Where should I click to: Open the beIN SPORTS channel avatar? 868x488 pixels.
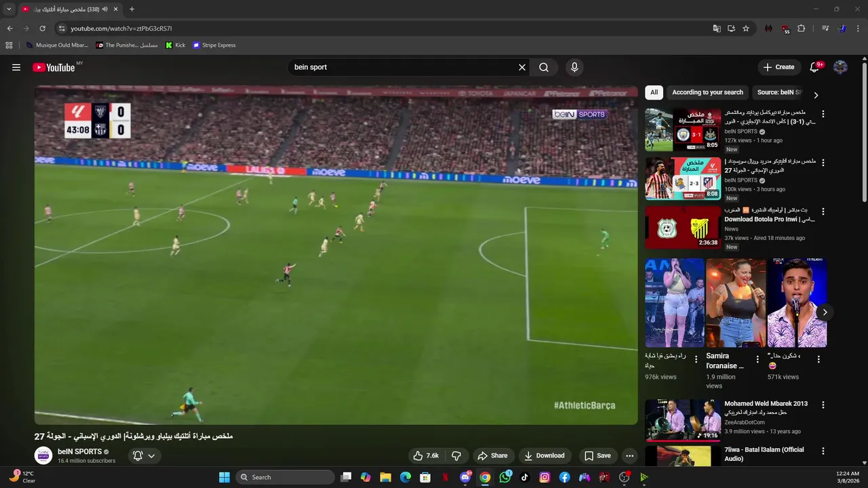click(43, 455)
